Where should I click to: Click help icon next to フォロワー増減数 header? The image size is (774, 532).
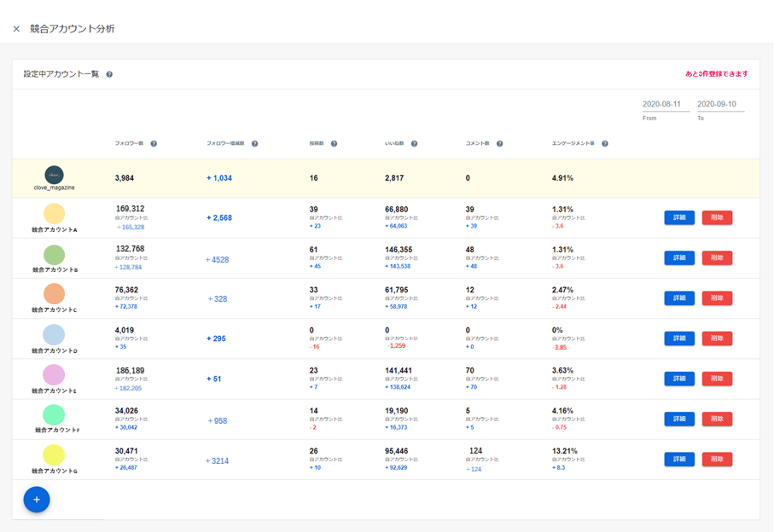click(254, 144)
